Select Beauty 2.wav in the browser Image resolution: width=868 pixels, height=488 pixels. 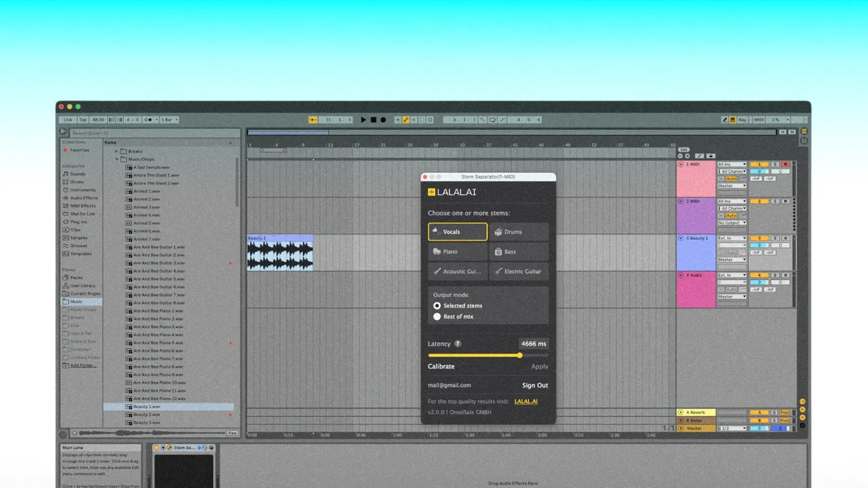click(x=146, y=415)
